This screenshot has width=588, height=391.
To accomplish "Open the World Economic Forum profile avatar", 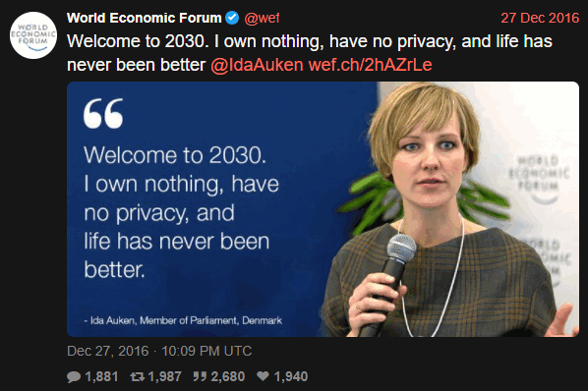I will (x=33, y=35).
